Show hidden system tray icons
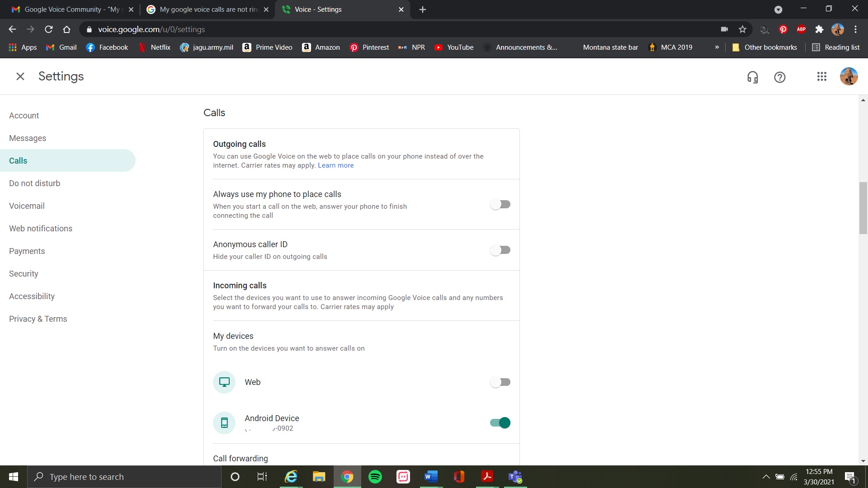This screenshot has width=868, height=488. (x=766, y=477)
